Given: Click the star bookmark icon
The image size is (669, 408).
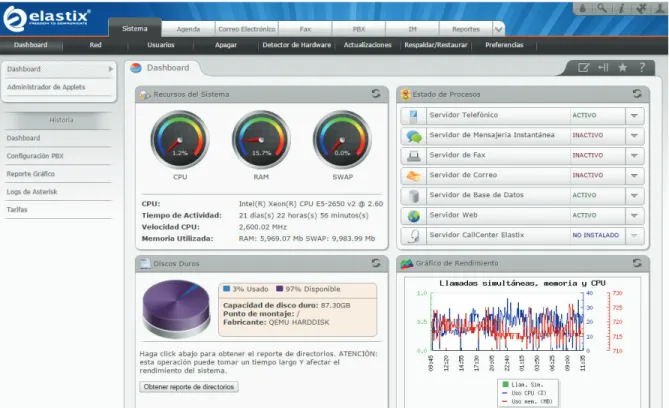Looking at the screenshot, I should tap(622, 67).
